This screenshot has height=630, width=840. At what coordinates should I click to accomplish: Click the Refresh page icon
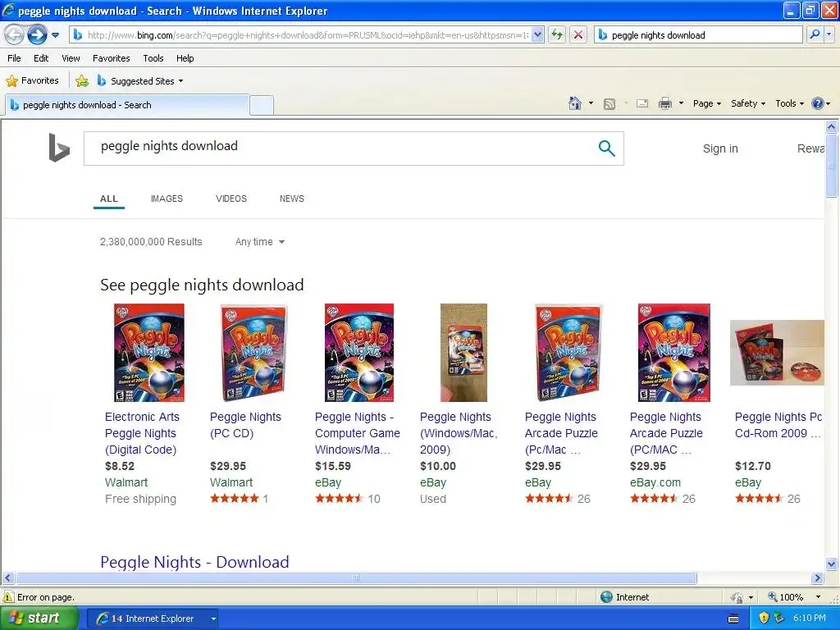pyautogui.click(x=557, y=34)
